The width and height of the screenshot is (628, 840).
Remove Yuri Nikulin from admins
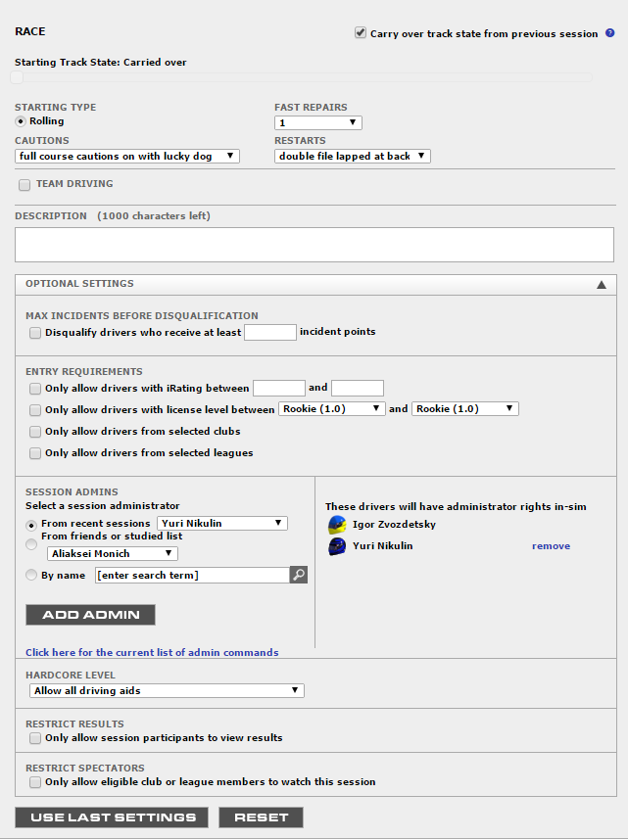tap(551, 546)
